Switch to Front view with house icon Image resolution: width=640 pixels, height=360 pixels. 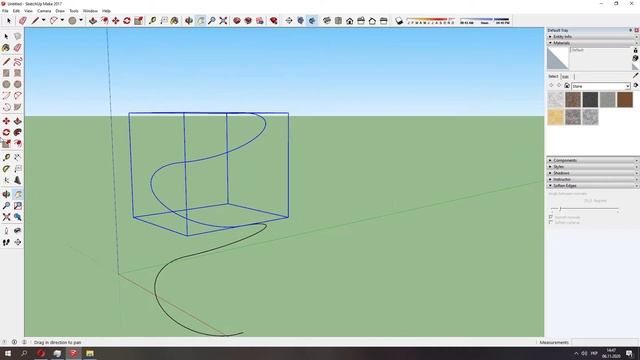pos(349,20)
